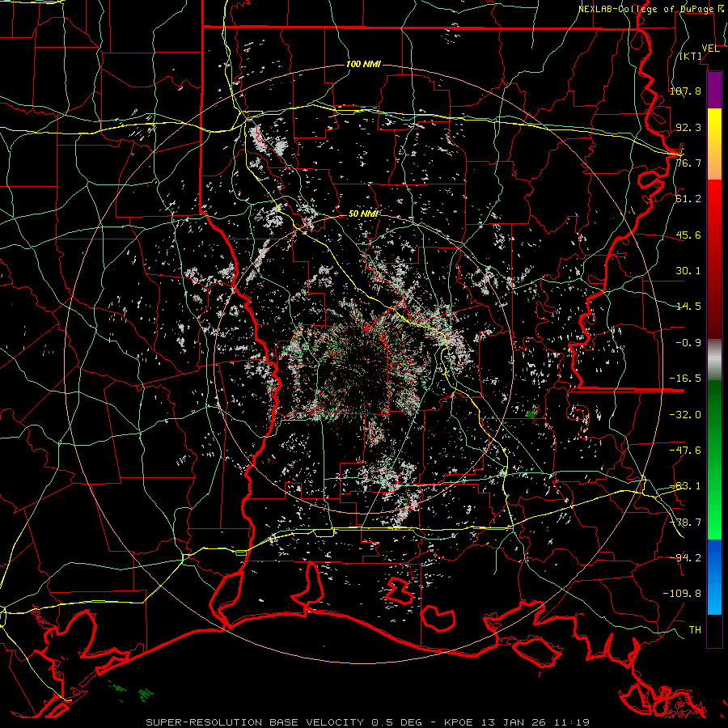Image resolution: width=728 pixels, height=728 pixels.
Task: Click the TH label on the velocity scale
Action: [695, 630]
